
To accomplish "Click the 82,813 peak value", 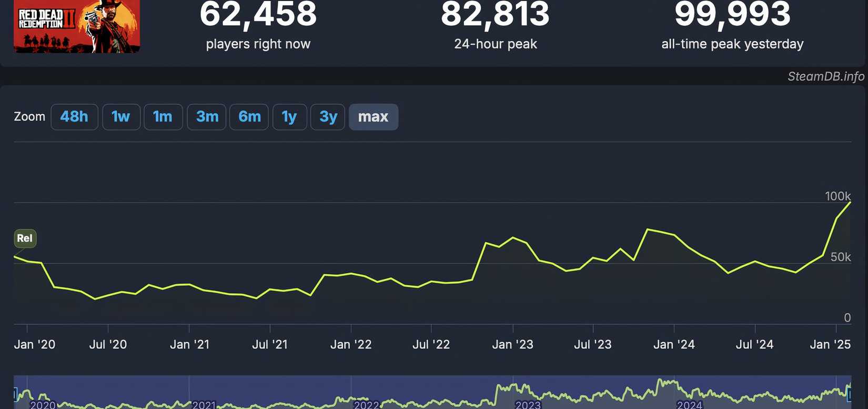I will pyautogui.click(x=496, y=14).
